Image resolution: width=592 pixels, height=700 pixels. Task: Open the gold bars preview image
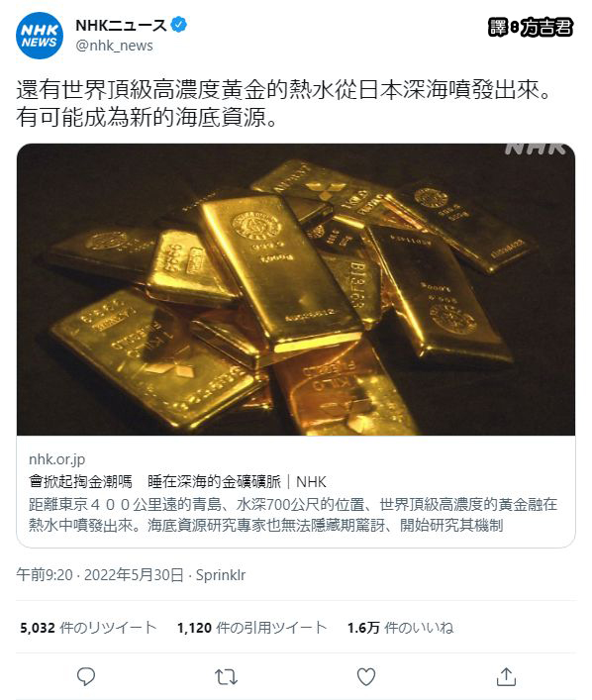click(x=296, y=289)
